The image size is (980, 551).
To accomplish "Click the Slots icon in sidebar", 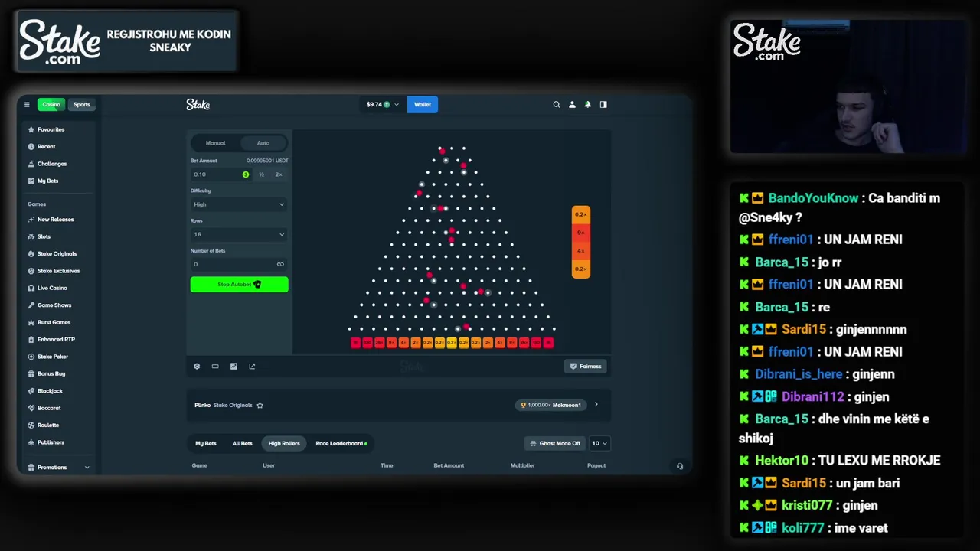I will coord(31,236).
